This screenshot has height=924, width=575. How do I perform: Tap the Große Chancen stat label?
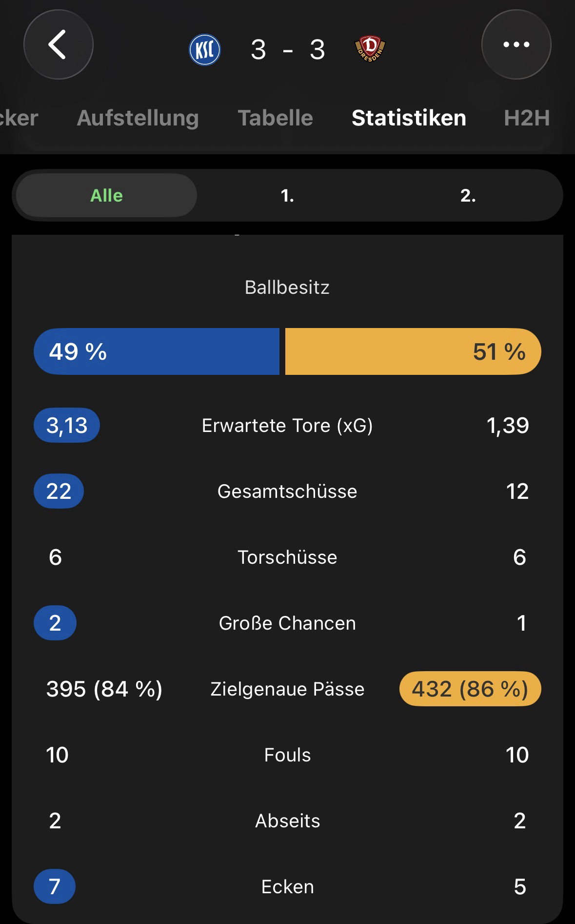click(x=287, y=623)
